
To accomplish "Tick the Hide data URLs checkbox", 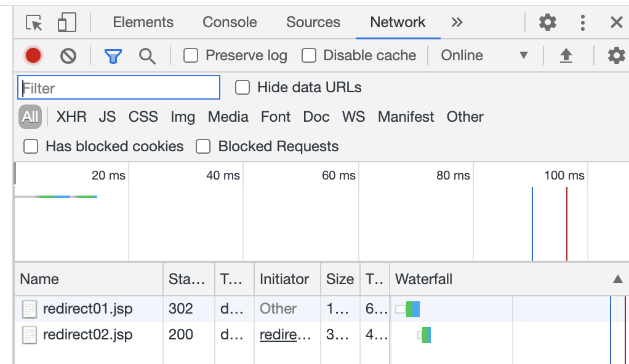I will tap(242, 87).
